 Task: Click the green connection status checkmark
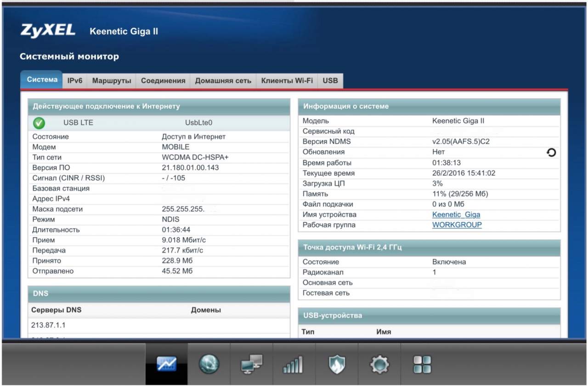point(39,123)
